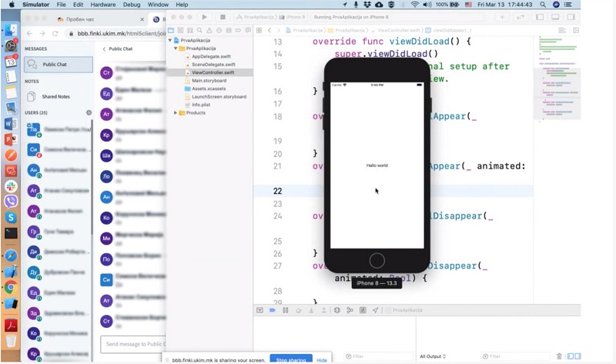Hide the debug area with the toggle icon
The image size is (616, 364).
tap(259, 310)
